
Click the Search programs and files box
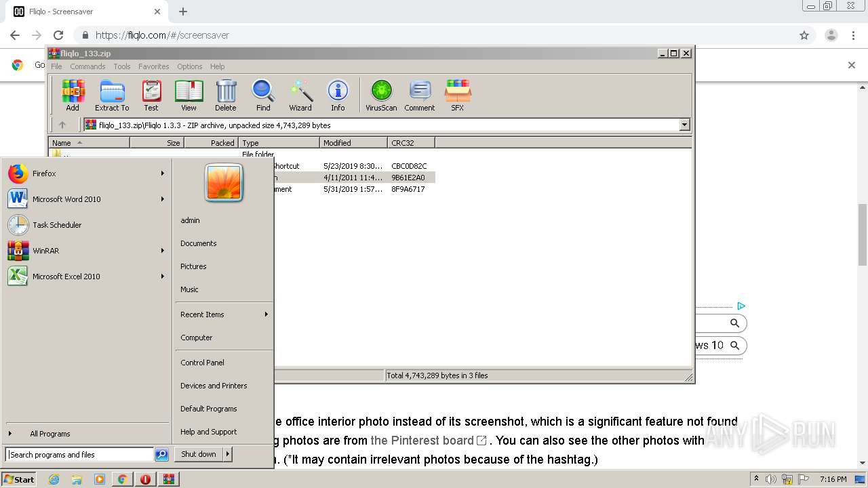pyautogui.click(x=79, y=455)
